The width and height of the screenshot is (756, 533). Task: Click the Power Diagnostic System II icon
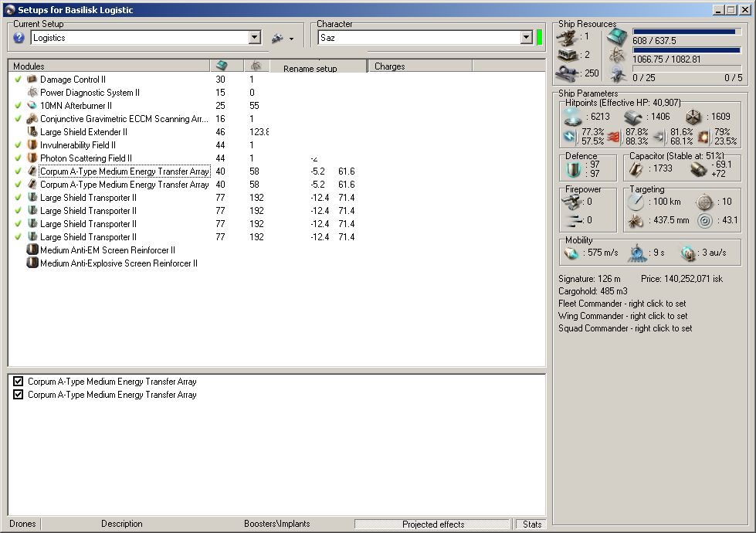(x=32, y=92)
